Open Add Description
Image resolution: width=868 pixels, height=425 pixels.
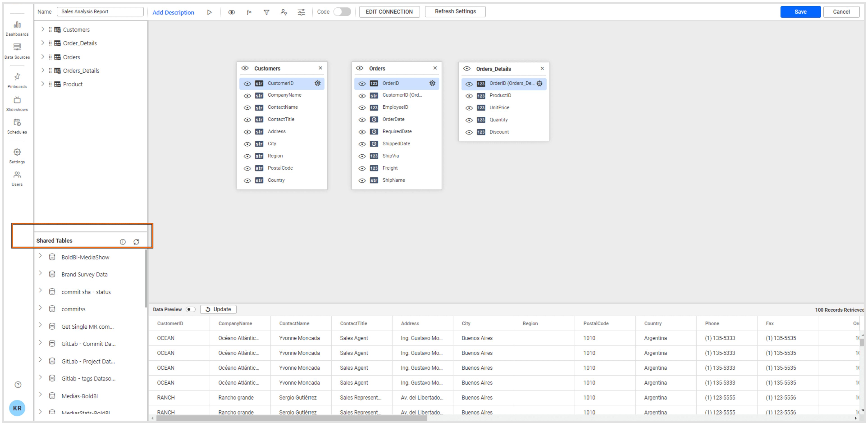pyautogui.click(x=173, y=12)
